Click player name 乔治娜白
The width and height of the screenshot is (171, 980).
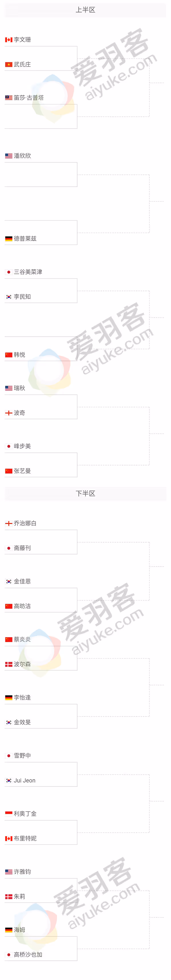tap(25, 524)
